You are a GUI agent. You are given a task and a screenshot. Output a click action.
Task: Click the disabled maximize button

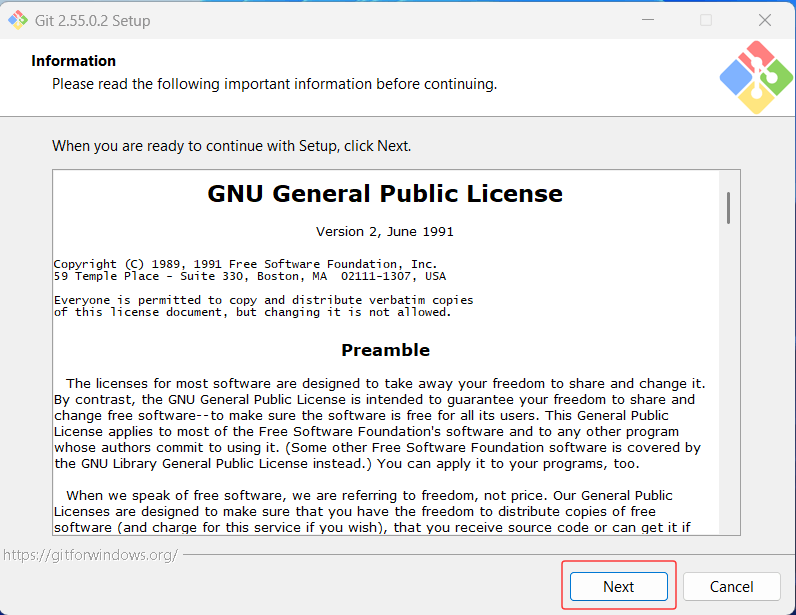coord(706,20)
